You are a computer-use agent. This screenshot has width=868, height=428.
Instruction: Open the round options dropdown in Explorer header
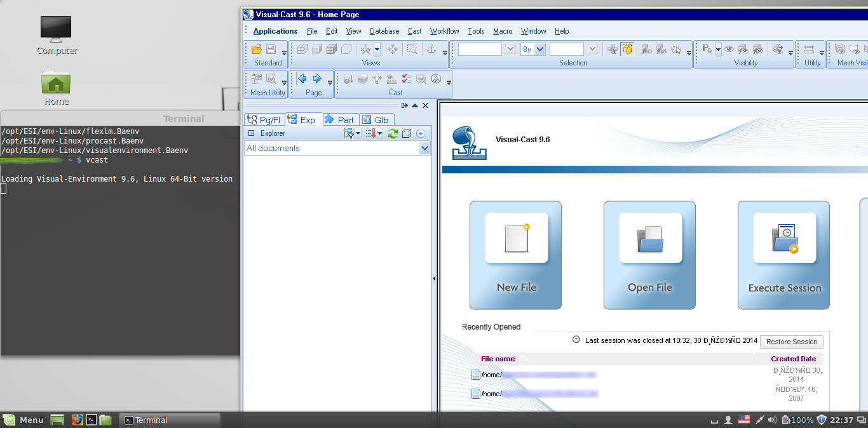(420, 133)
